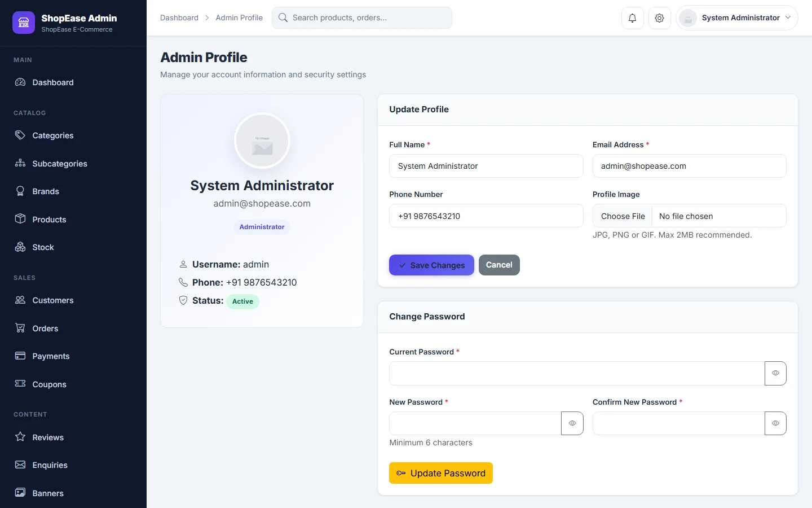Click the Update Password button
The image size is (812, 508).
coord(441,473)
